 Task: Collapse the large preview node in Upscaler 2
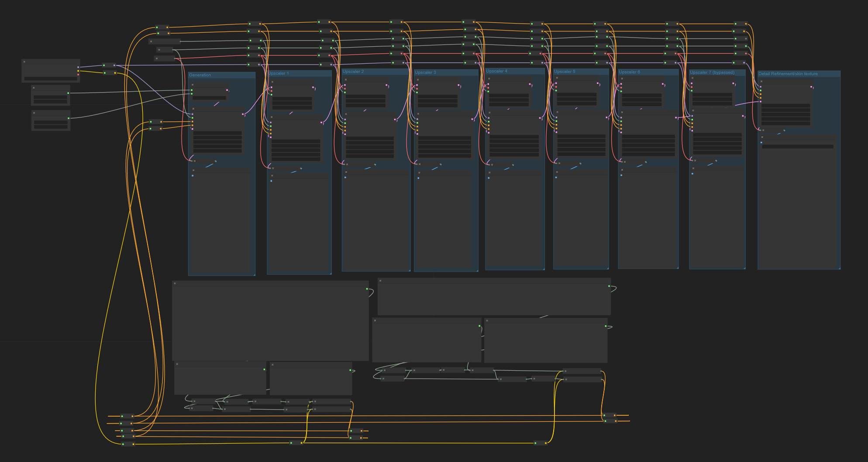click(346, 172)
